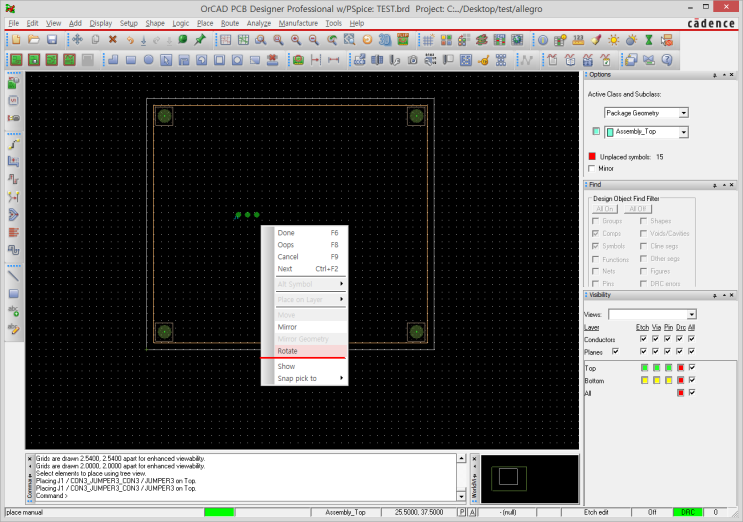Toggle the Bottom layer All checkbox
This screenshot has height=522, width=743.
pos(692,380)
